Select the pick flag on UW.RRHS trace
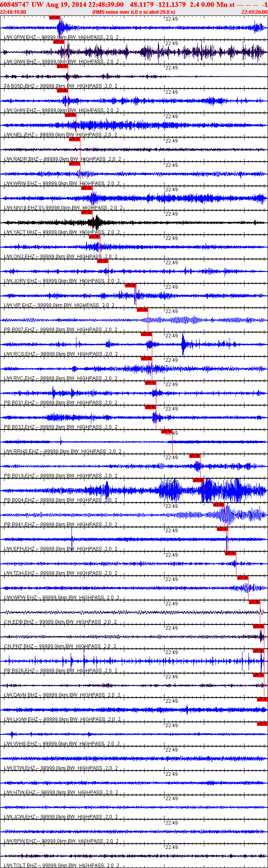The image size is (268, 868). click(166, 432)
